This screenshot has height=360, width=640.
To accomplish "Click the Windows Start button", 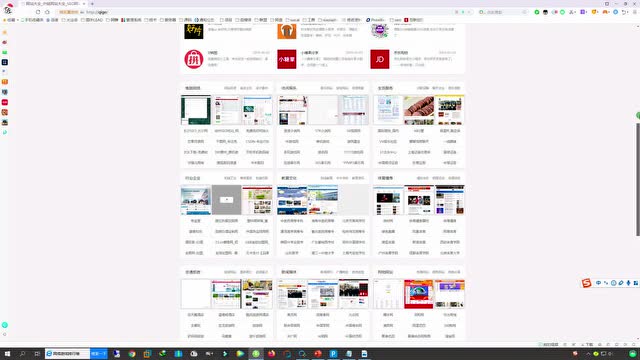I will [x=7, y=354].
